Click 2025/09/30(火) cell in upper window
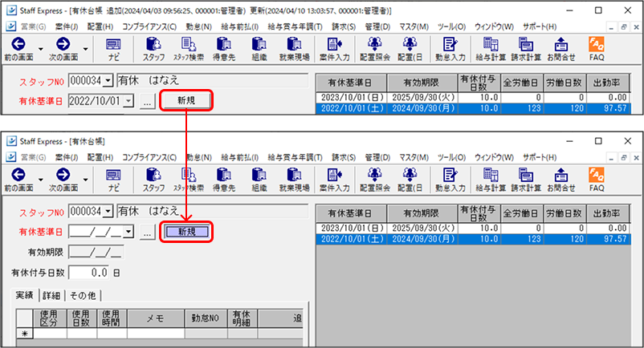 coord(422,98)
